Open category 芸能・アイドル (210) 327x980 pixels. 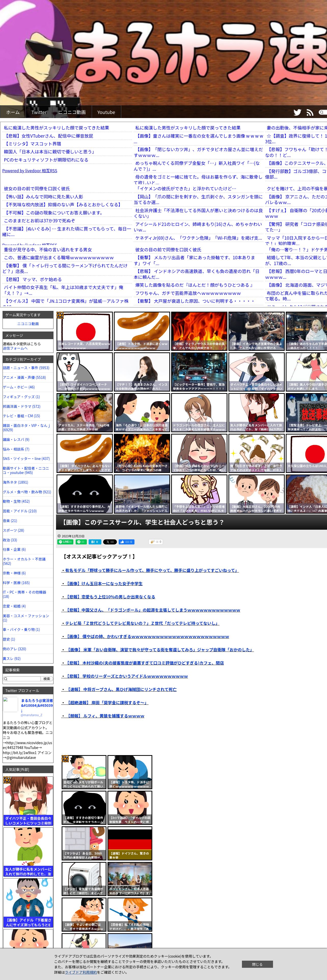pyautogui.click(x=20, y=511)
